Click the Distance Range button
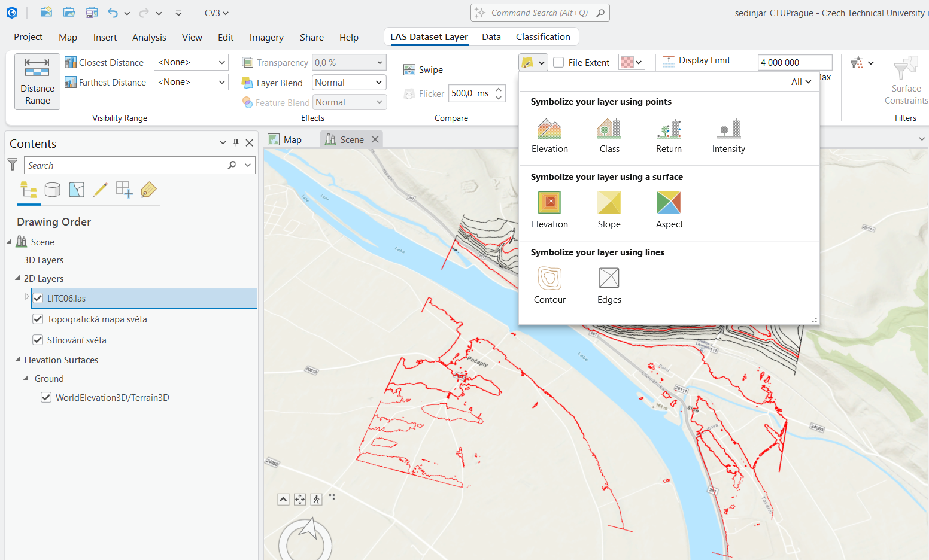 [37, 81]
